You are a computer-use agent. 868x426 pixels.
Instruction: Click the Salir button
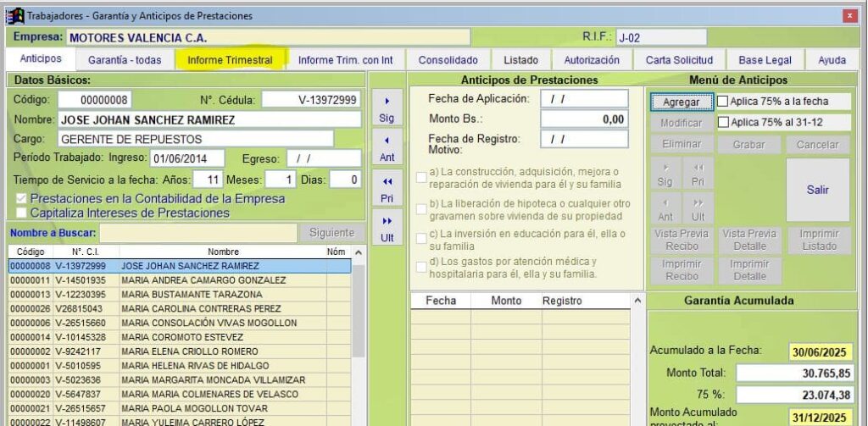pos(818,190)
